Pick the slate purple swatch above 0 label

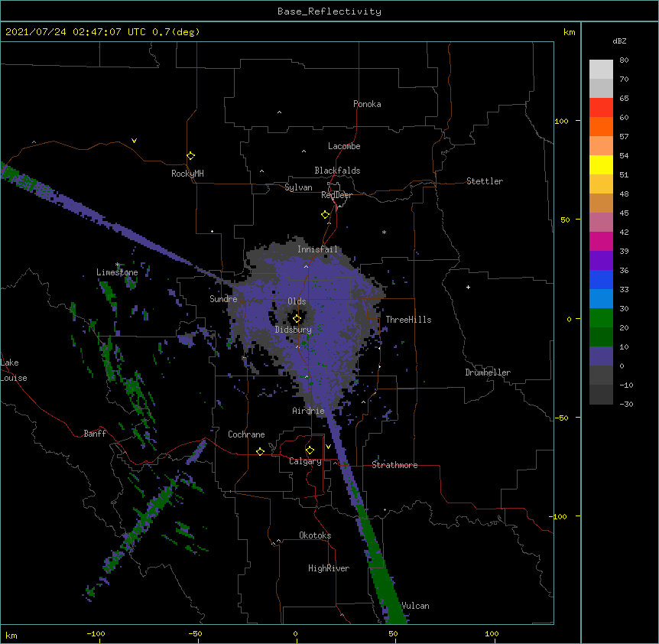(x=601, y=356)
